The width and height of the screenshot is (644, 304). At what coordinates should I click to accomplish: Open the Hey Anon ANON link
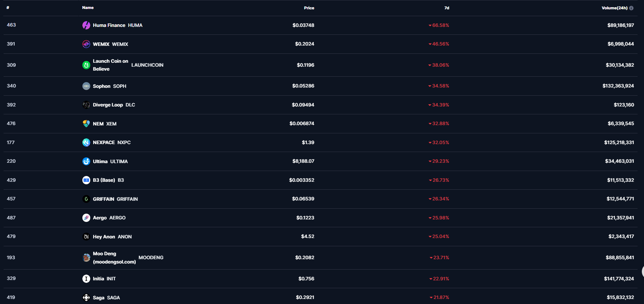(x=112, y=237)
